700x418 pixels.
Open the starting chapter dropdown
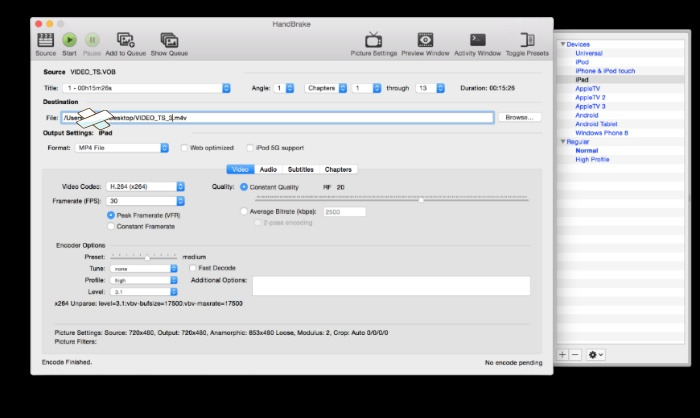tap(367, 88)
